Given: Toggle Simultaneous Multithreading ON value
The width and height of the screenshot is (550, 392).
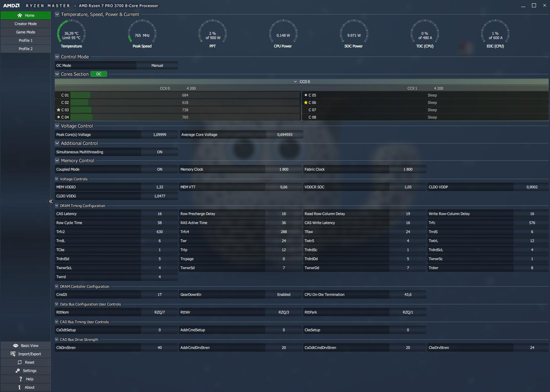Looking at the screenshot, I should click(x=160, y=152).
